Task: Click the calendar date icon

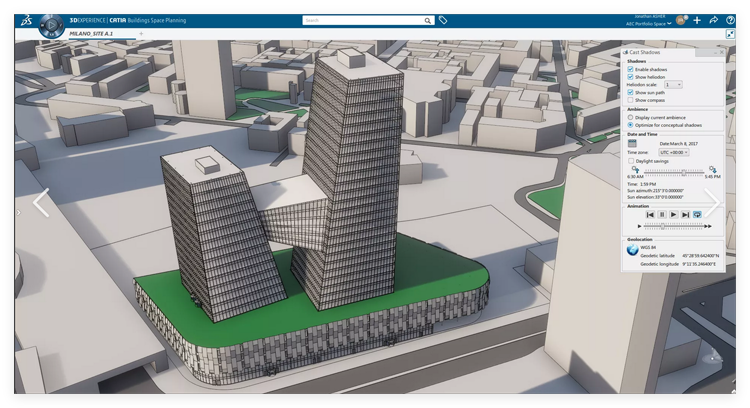Action: (x=632, y=143)
